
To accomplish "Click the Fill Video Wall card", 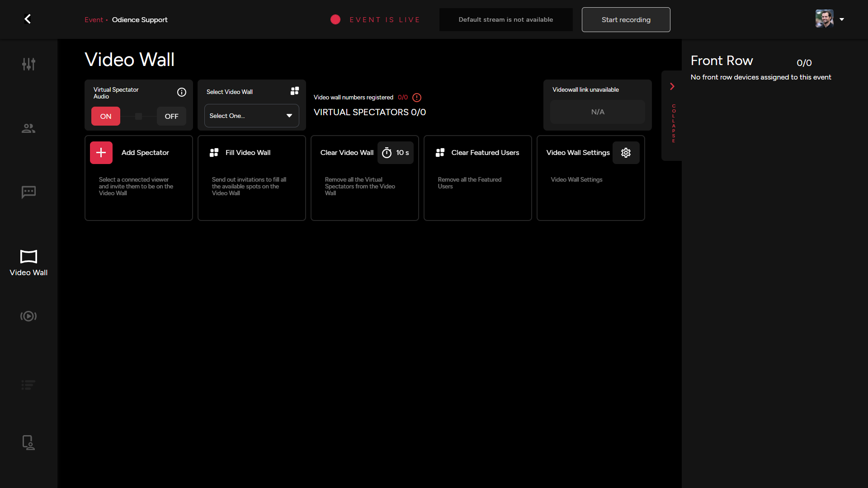I will [x=251, y=178].
